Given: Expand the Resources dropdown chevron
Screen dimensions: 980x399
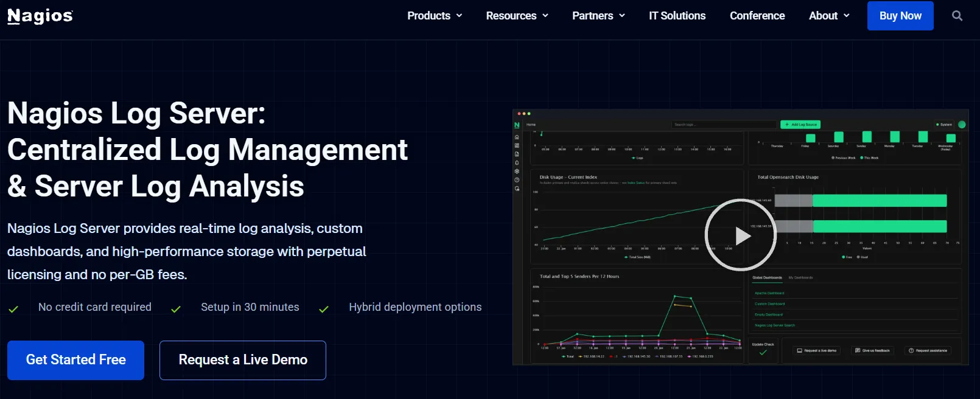Looking at the screenshot, I should (x=545, y=16).
